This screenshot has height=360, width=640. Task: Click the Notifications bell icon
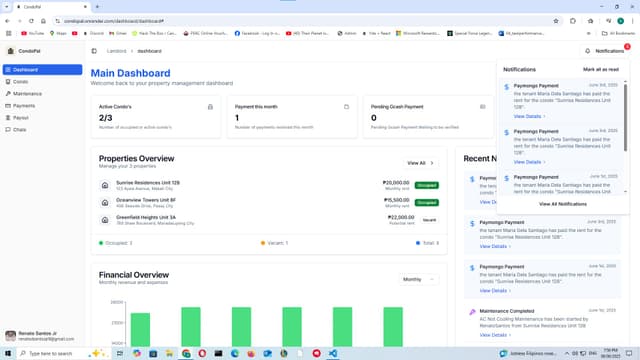[587, 51]
